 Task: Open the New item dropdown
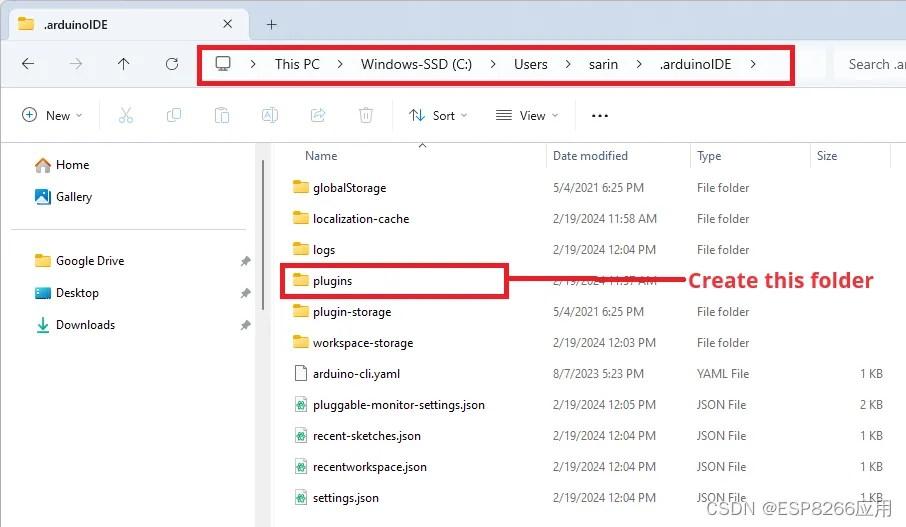point(52,116)
